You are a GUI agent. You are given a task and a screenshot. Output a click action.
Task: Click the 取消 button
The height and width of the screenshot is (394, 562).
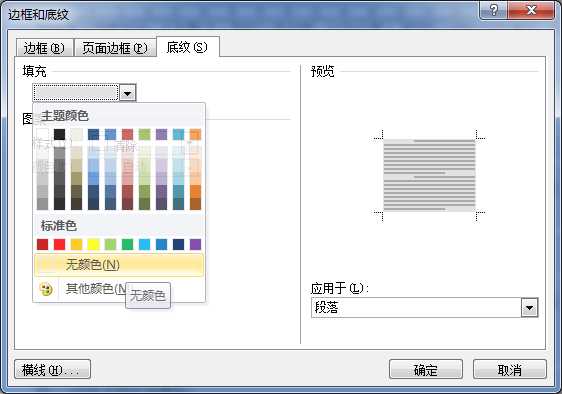tap(510, 369)
